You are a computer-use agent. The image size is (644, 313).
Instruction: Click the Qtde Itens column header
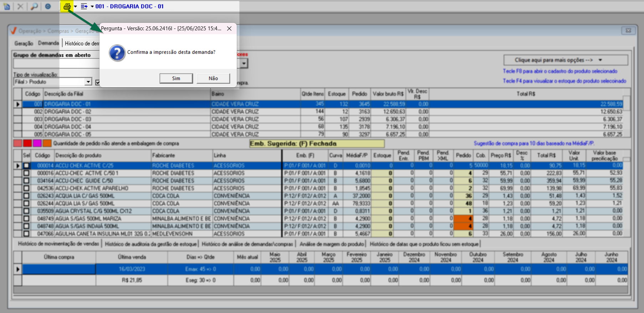click(313, 94)
